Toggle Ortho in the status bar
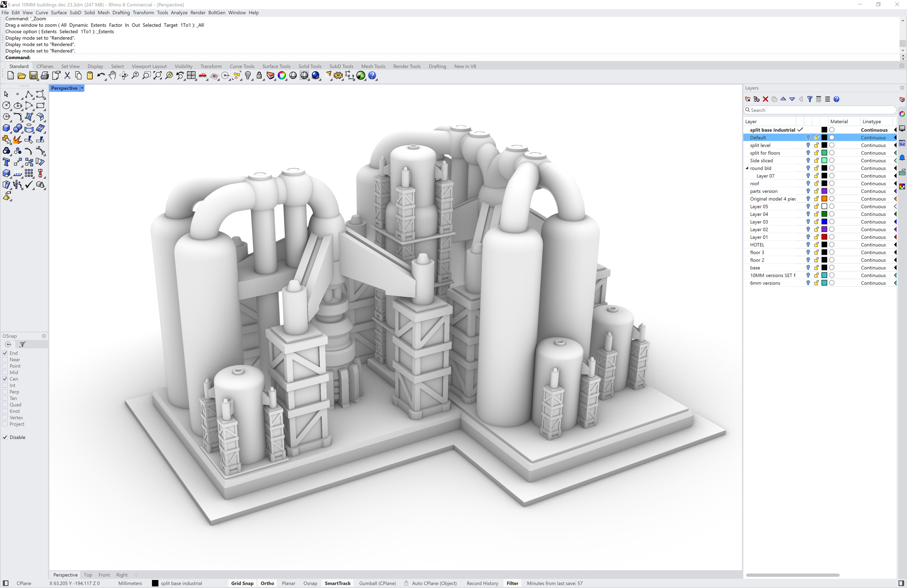This screenshot has width=907, height=588. coord(267,583)
